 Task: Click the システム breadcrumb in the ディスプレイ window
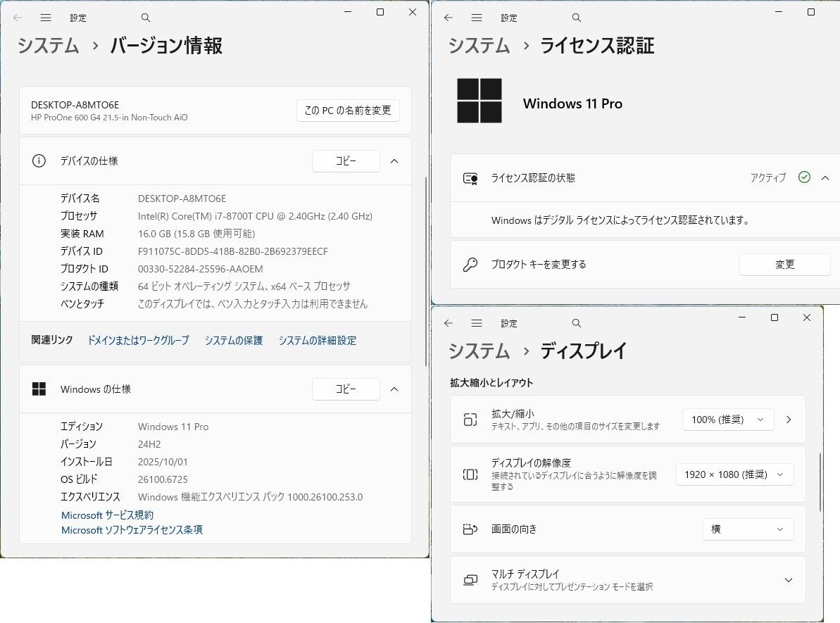(x=479, y=351)
